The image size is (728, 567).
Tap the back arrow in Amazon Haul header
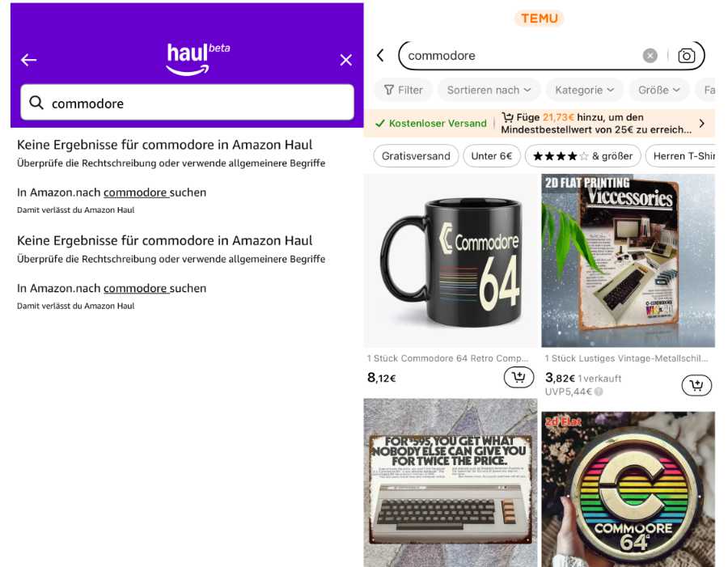click(x=29, y=59)
